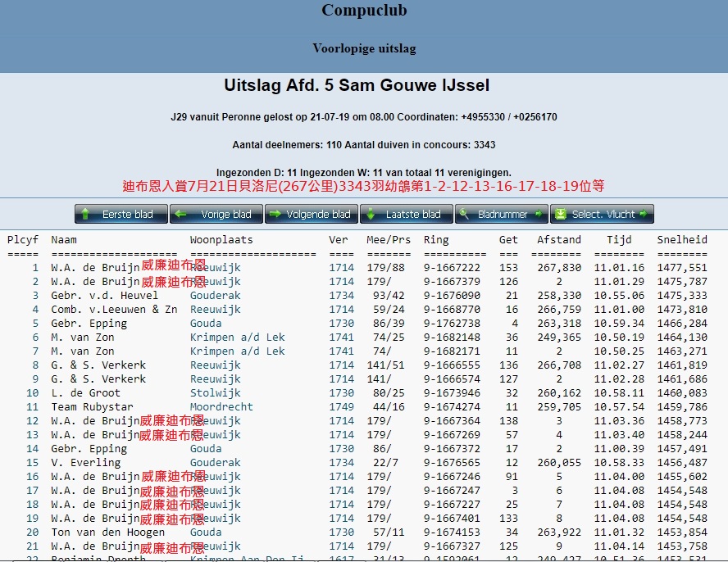Click time 10.58.11

click(619, 393)
